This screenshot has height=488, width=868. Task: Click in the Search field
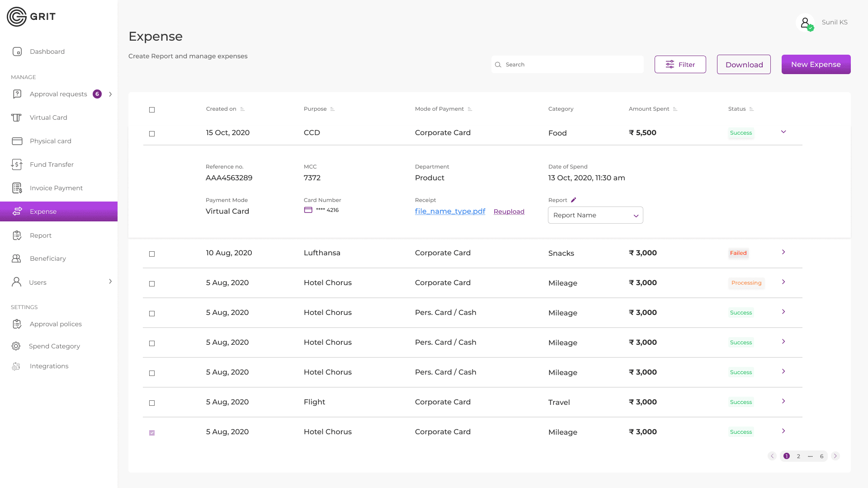point(567,65)
